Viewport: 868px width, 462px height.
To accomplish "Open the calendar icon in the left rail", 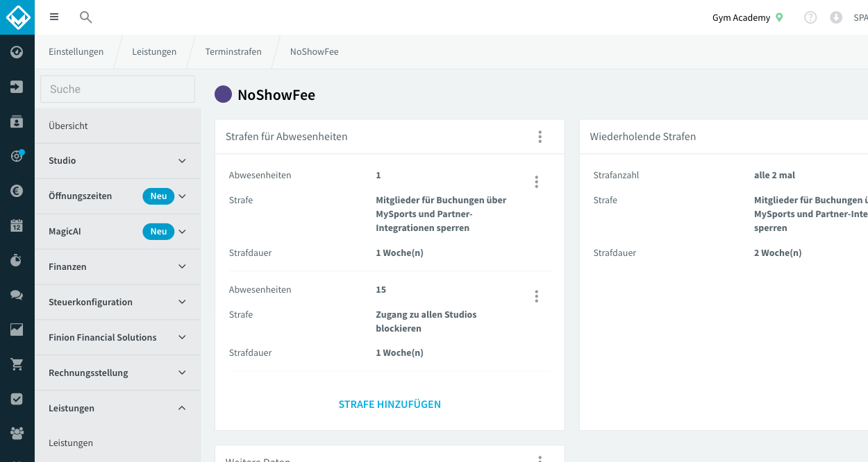I will 17,225.
